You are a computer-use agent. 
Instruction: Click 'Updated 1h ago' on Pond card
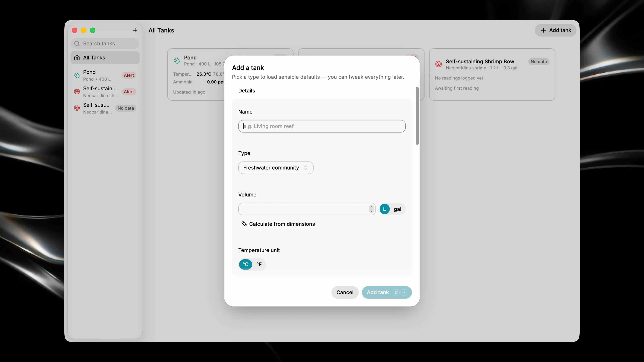point(189,92)
